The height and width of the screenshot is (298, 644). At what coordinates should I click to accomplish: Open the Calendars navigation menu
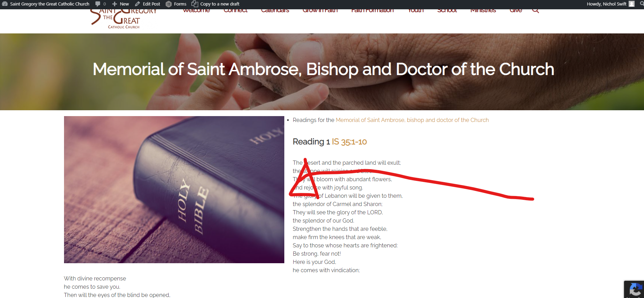coord(275,11)
